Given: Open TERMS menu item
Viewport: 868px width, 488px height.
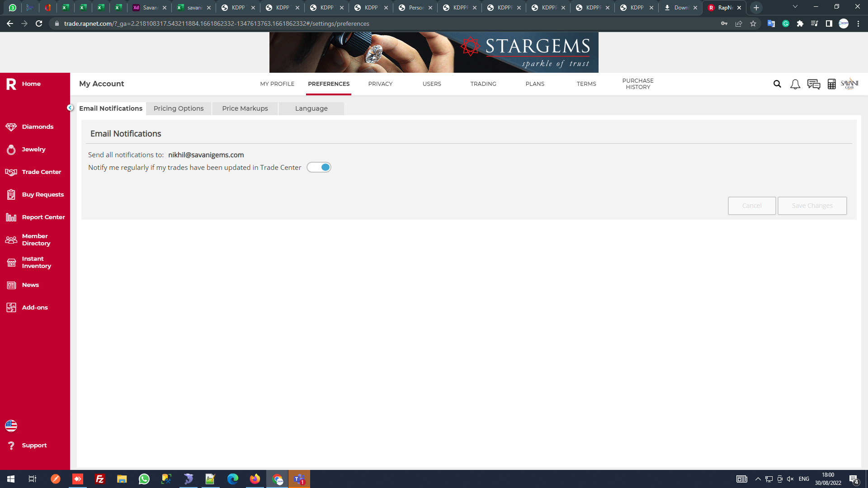Looking at the screenshot, I should tap(586, 84).
